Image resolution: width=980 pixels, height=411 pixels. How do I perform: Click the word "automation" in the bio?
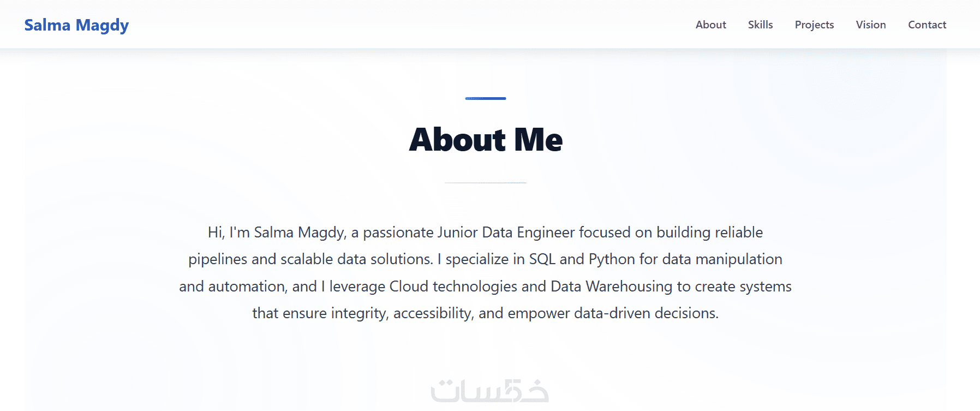tap(247, 287)
